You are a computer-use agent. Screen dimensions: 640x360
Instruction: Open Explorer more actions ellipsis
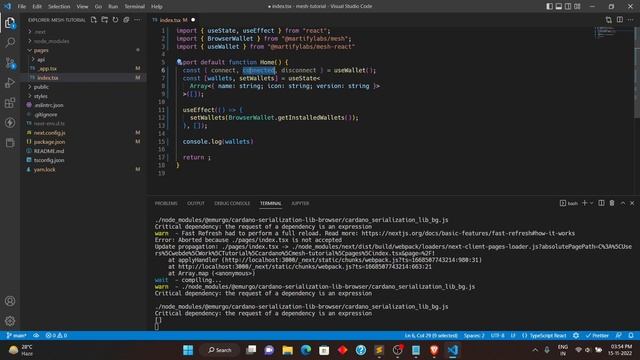tap(137, 20)
